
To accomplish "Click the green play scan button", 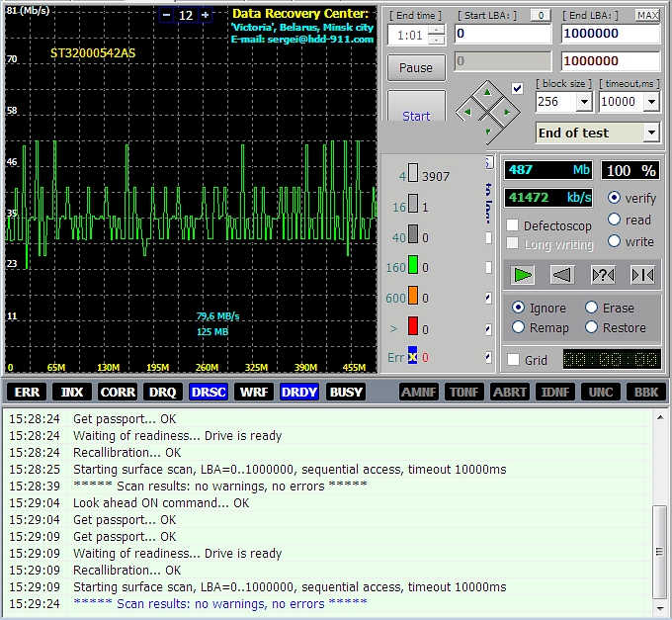I will (x=524, y=275).
